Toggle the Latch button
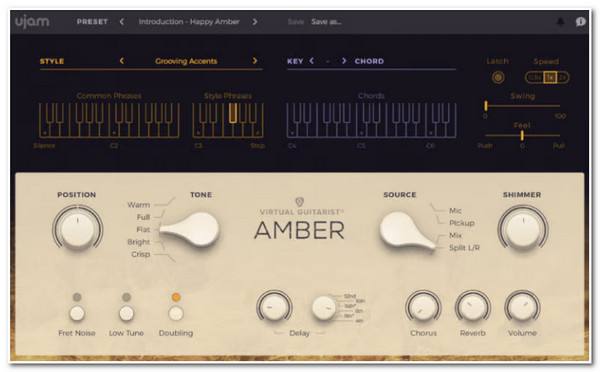This screenshot has width=600, height=372. pos(498,78)
